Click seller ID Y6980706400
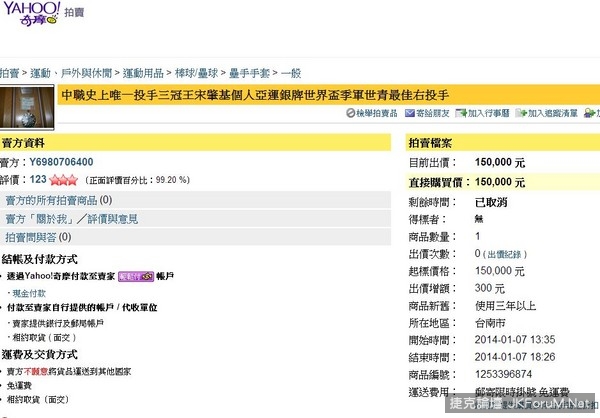Screen dimensions: 600x418 [x=61, y=162]
